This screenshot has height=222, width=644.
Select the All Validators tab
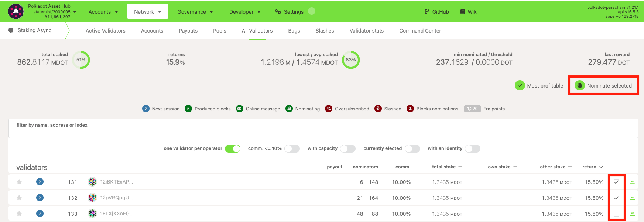pos(257,31)
